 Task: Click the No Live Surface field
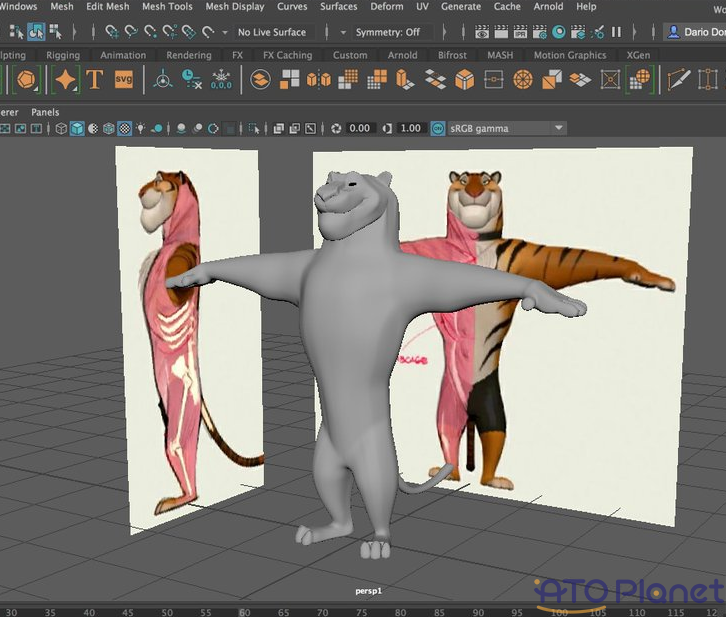272,32
